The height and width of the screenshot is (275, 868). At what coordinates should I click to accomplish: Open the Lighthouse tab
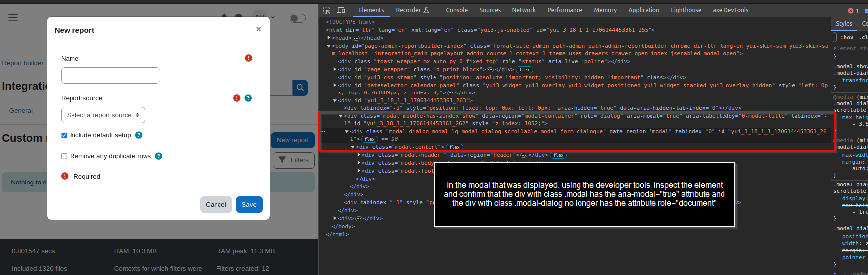pos(686,10)
